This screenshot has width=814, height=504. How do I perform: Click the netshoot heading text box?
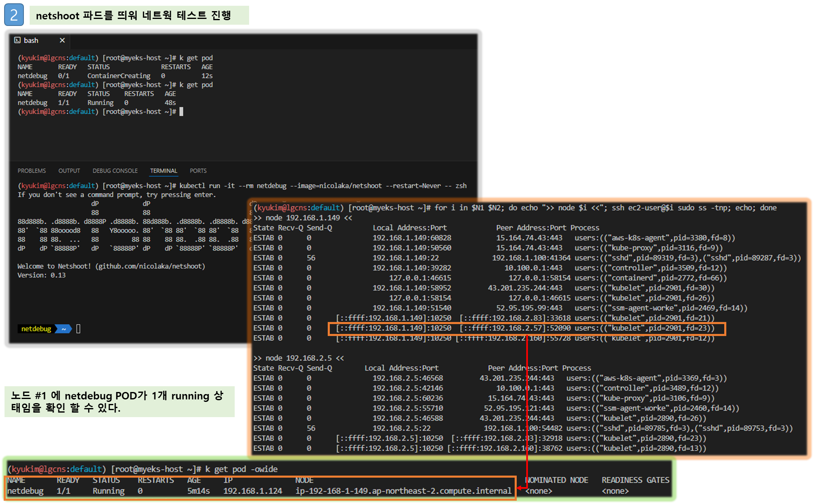[139, 15]
